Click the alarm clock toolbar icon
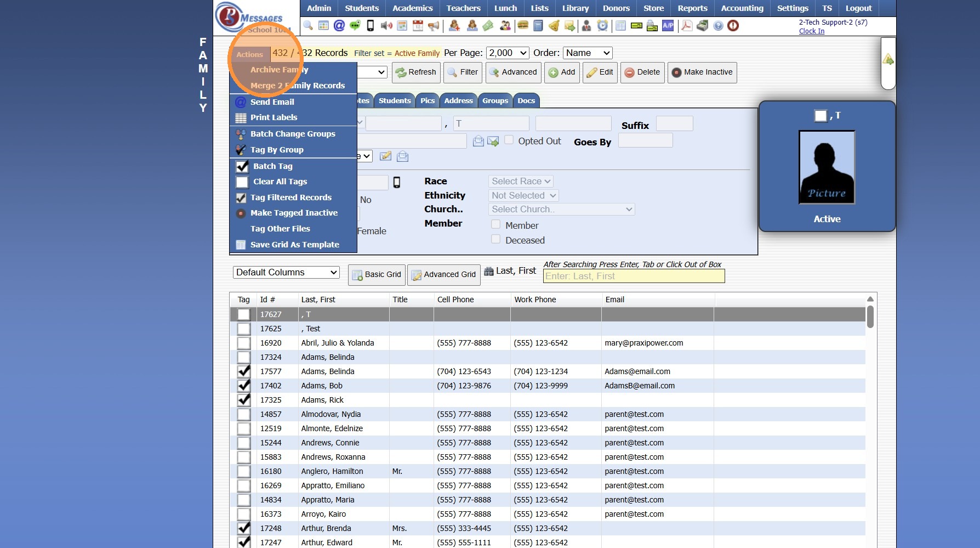 (x=602, y=26)
